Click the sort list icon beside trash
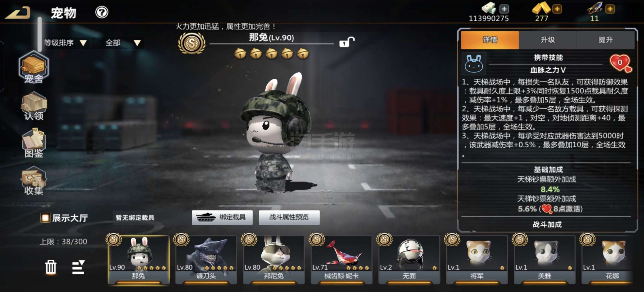The image size is (644, 292). [x=78, y=267]
